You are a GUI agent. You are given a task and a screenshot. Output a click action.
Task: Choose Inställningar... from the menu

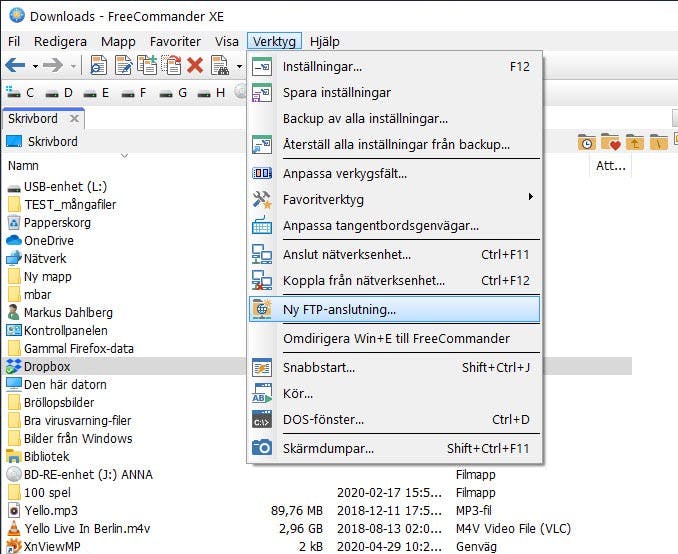tap(394, 67)
